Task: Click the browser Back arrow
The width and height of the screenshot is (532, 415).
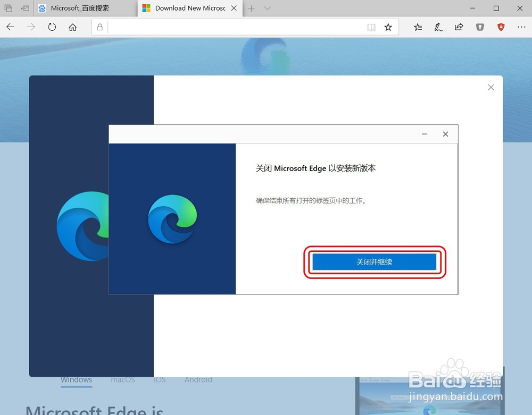Action: click(11, 27)
